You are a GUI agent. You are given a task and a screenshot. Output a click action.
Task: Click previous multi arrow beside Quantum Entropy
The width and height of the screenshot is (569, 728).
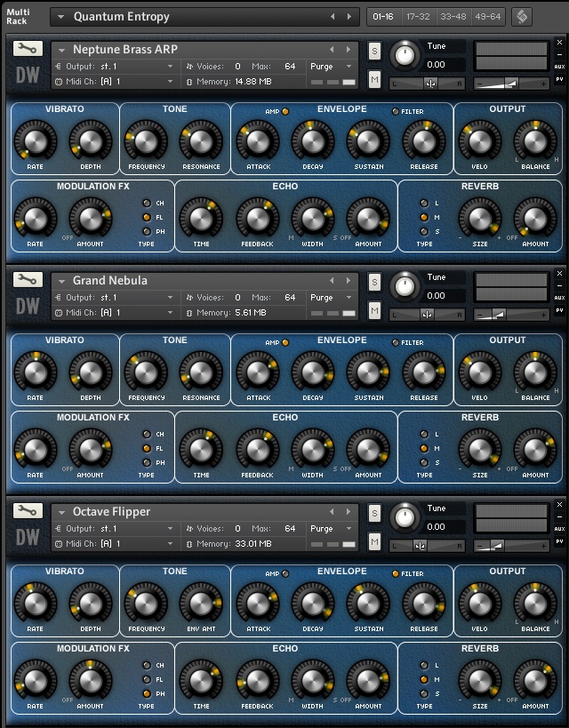coord(333,17)
